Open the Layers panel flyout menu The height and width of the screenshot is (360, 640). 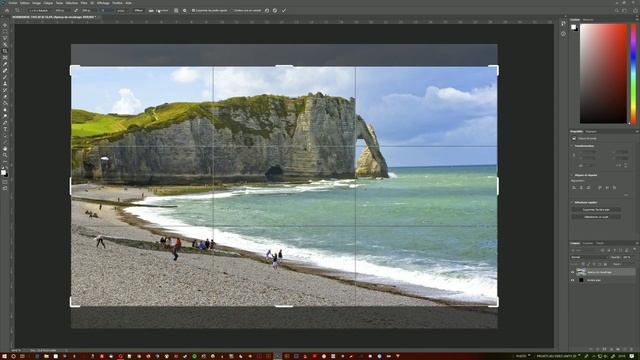pyautogui.click(x=636, y=243)
